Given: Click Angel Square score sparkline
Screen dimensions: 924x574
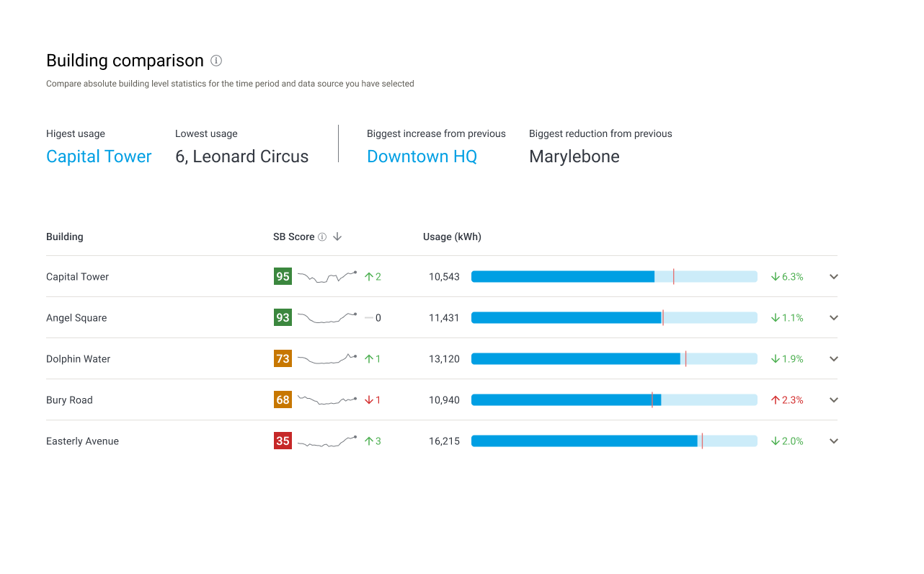Looking at the screenshot, I should [327, 317].
